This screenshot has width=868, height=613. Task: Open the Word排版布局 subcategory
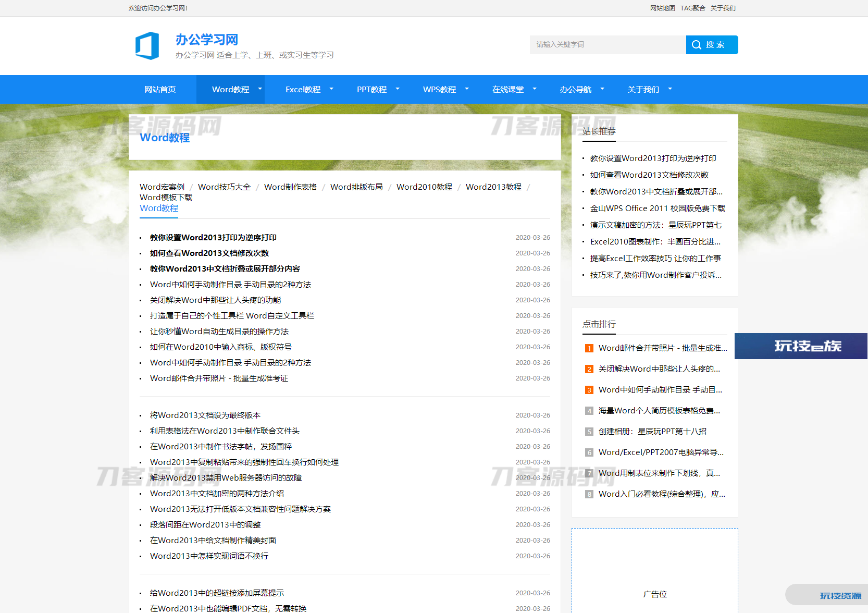356,187
